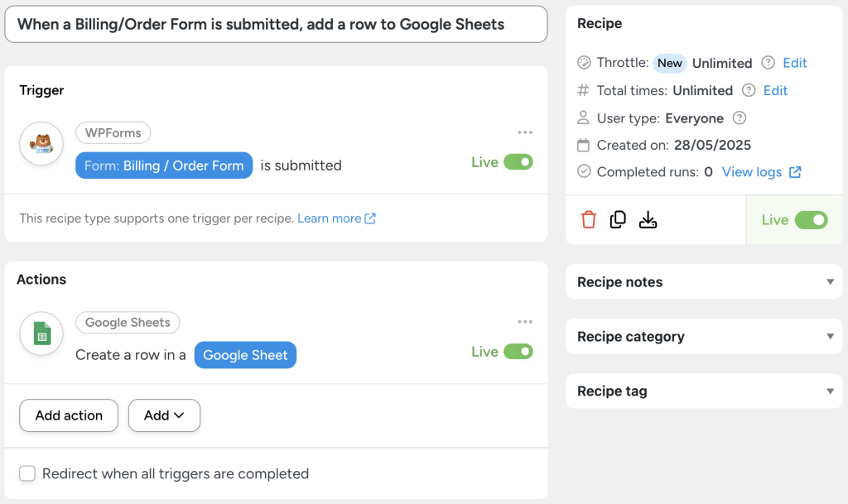Export the recipe via the download icon
848x504 pixels.
pyautogui.click(x=648, y=218)
